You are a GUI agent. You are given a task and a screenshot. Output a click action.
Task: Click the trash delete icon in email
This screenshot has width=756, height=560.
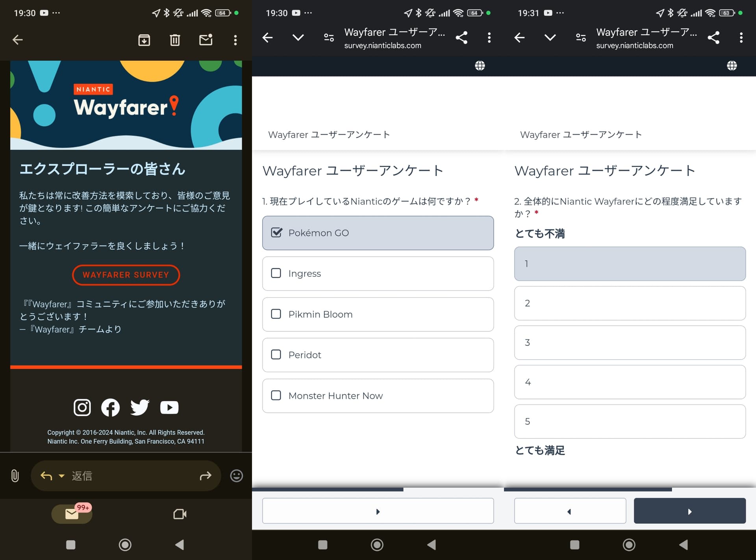coord(175,40)
